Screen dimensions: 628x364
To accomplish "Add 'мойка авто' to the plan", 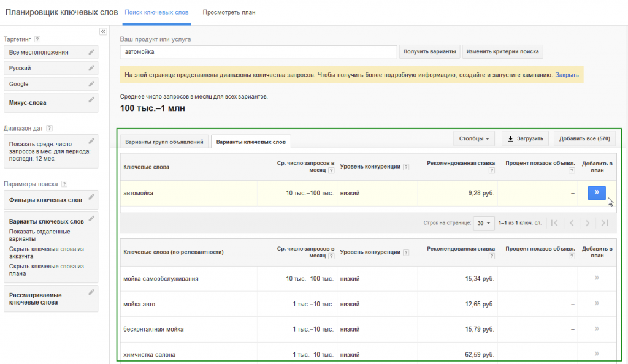I will pos(597,303).
